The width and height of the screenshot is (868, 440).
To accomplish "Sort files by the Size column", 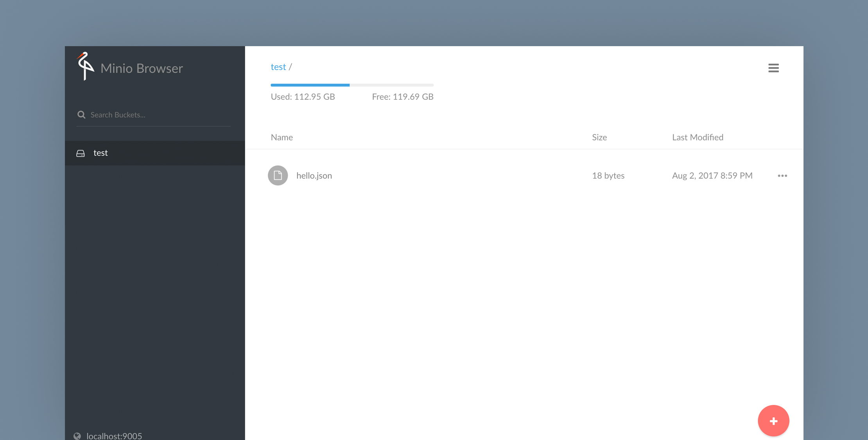I will coord(599,137).
